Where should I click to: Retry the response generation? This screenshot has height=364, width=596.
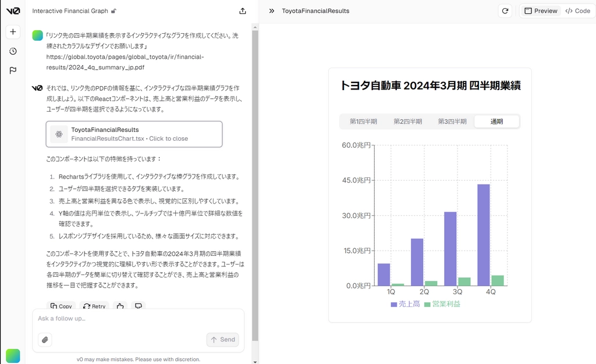(x=94, y=306)
